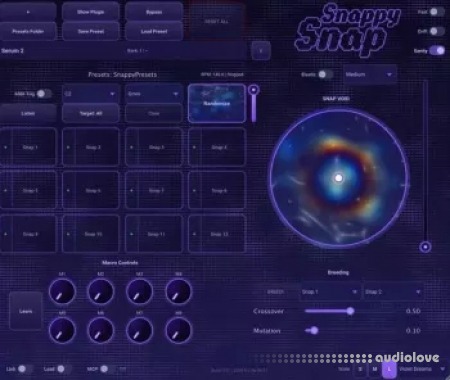Toggle the MIDI switch in the bottom bar
The width and height of the screenshot is (450, 380).
[x=107, y=369]
